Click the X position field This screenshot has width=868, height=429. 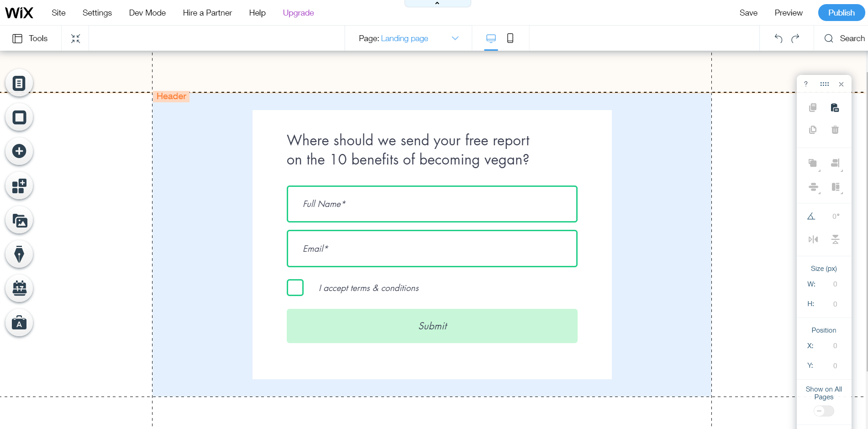coord(835,346)
